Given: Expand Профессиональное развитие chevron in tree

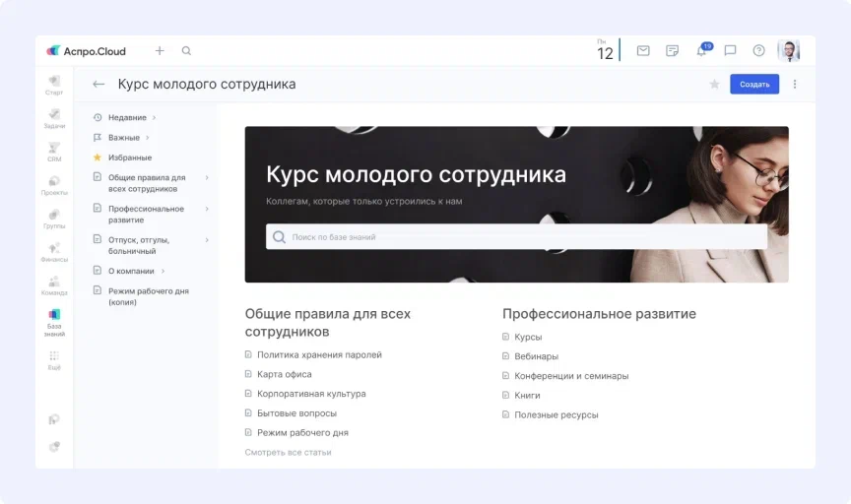Looking at the screenshot, I should (207, 209).
